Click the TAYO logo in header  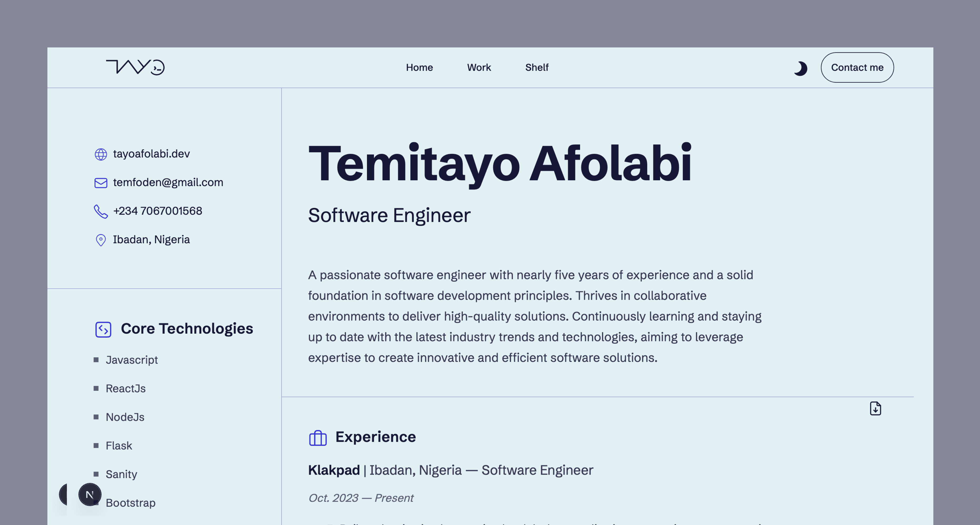135,67
